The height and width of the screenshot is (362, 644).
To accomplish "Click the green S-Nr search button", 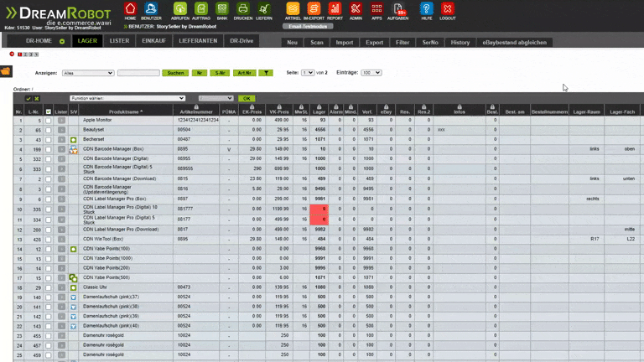I will click(220, 73).
